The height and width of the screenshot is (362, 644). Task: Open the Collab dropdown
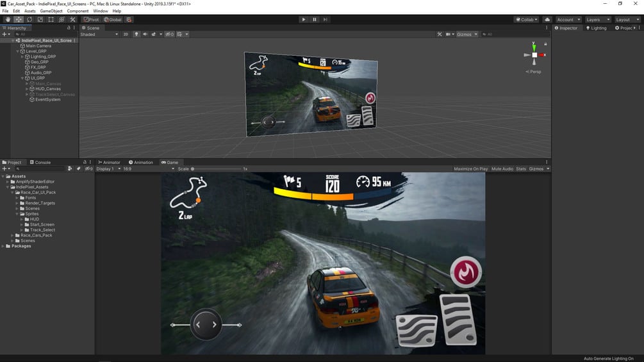coord(527,19)
